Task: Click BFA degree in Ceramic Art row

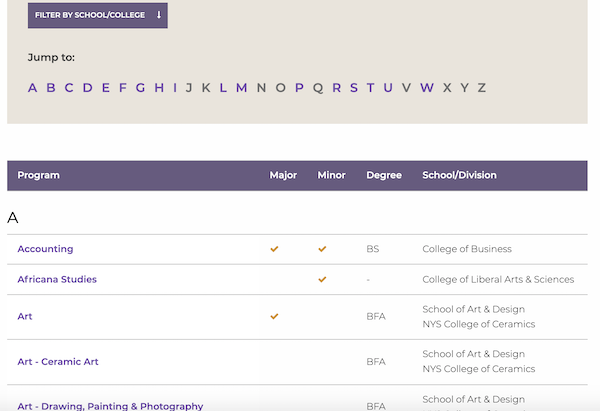Action: pyautogui.click(x=376, y=362)
